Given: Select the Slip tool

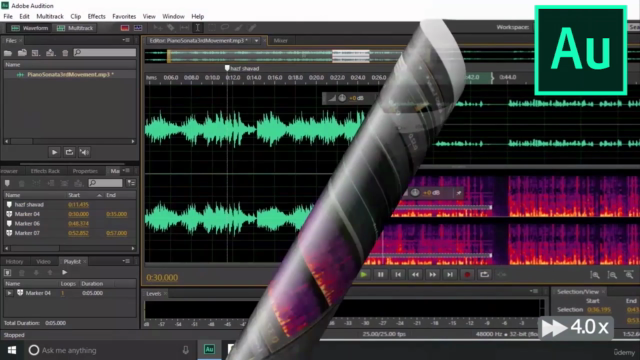Looking at the screenshot, I should click(x=184, y=28).
